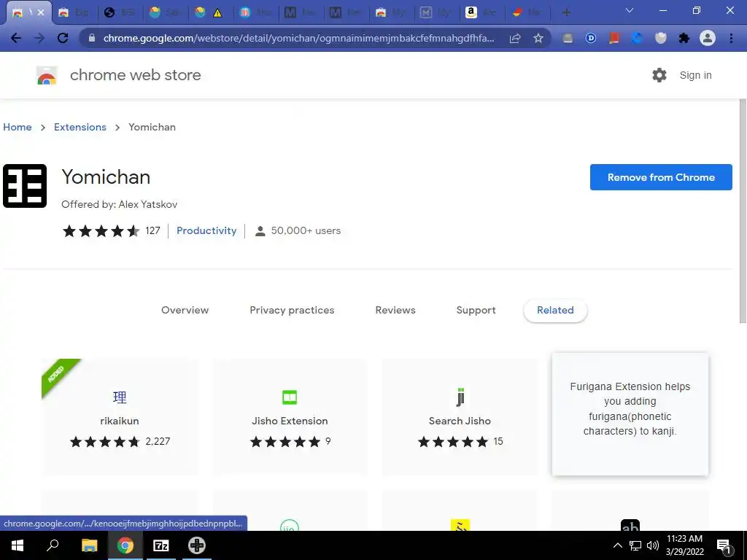
Task: Click the volume speaker tray icon
Action: tap(653, 545)
